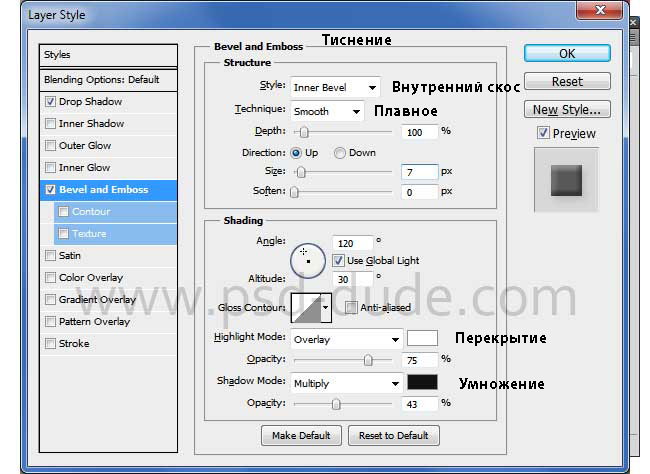
Task: Toggle the Preview checkbox
Action: (x=543, y=133)
